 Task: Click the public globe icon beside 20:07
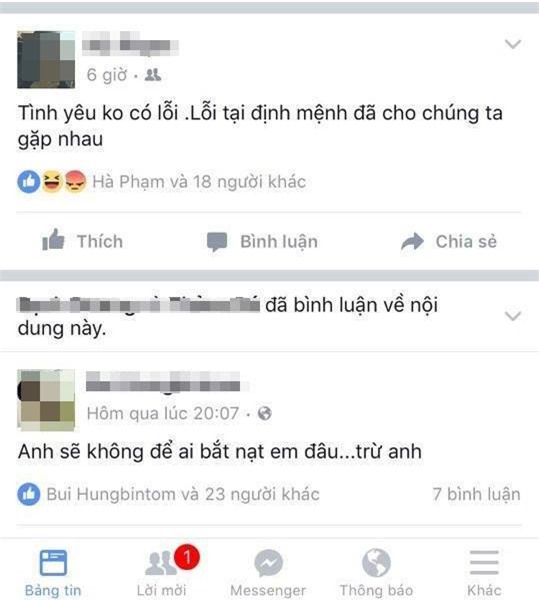click(x=265, y=413)
